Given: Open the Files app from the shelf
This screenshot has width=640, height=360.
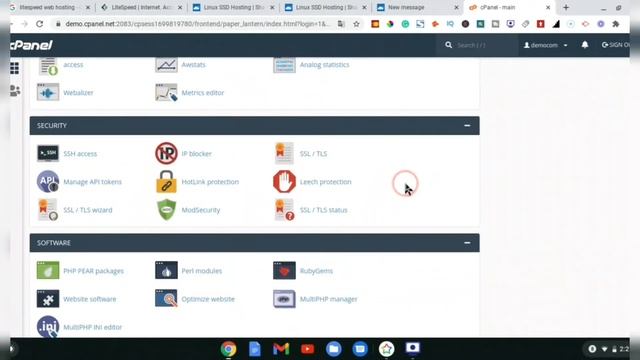Looking at the screenshot, I should 334,349.
